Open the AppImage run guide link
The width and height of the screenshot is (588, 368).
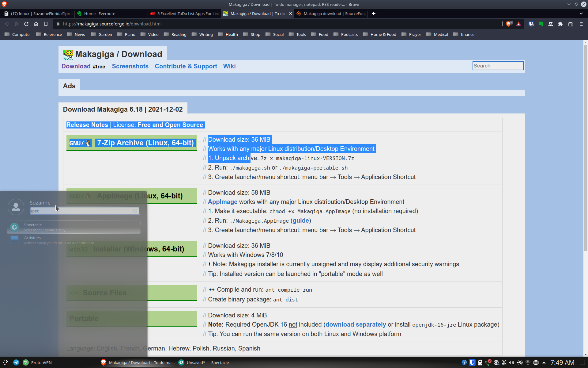pyautogui.click(x=301, y=220)
